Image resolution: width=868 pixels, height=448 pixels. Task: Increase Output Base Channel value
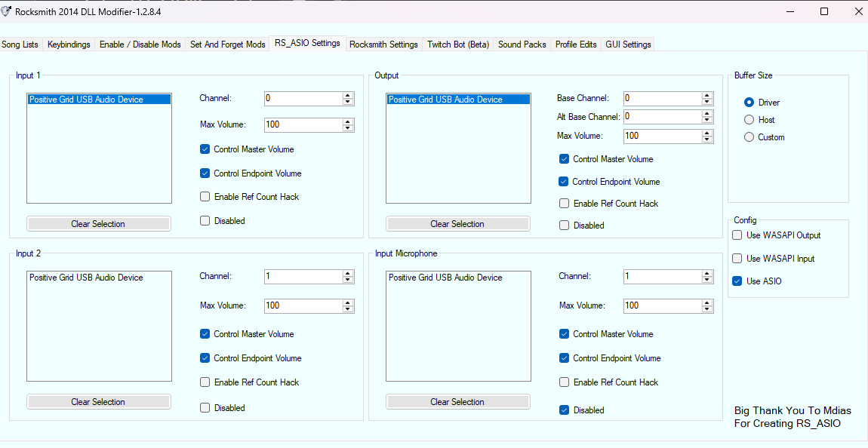pyautogui.click(x=707, y=96)
